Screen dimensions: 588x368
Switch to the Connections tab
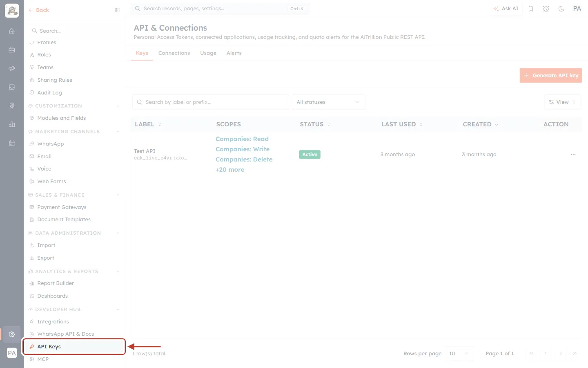(x=174, y=53)
